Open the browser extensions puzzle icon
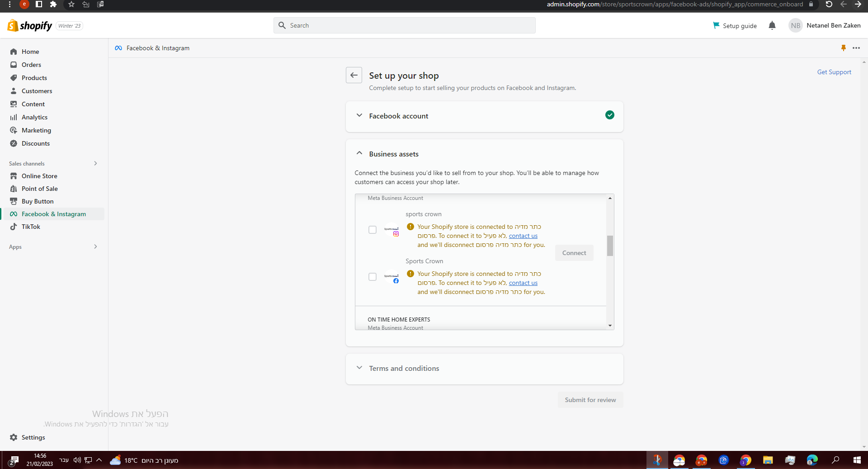Screen dimensions: 868x469 click(53, 5)
